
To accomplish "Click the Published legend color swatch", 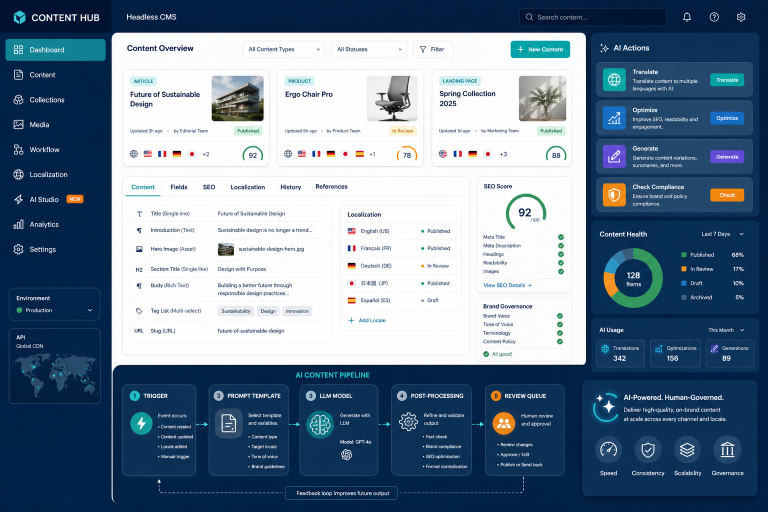I will coord(684,255).
